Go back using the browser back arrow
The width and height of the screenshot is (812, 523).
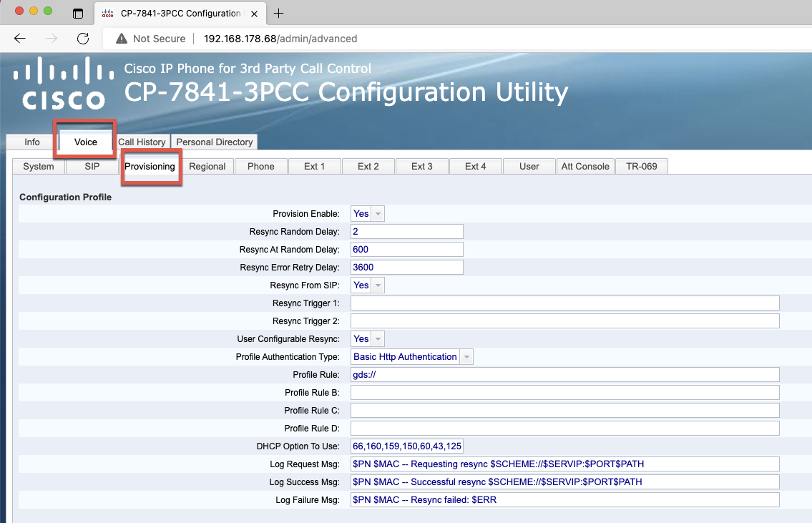pyautogui.click(x=19, y=39)
